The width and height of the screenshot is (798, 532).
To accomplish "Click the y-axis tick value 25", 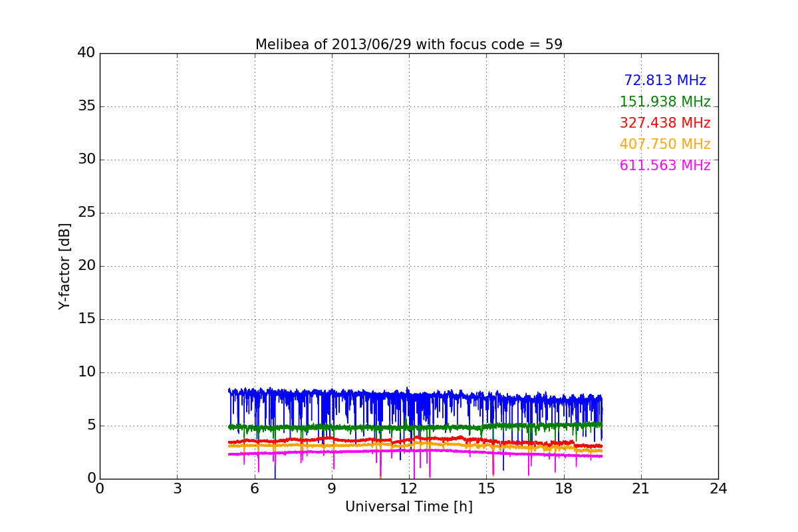I will tap(86, 213).
